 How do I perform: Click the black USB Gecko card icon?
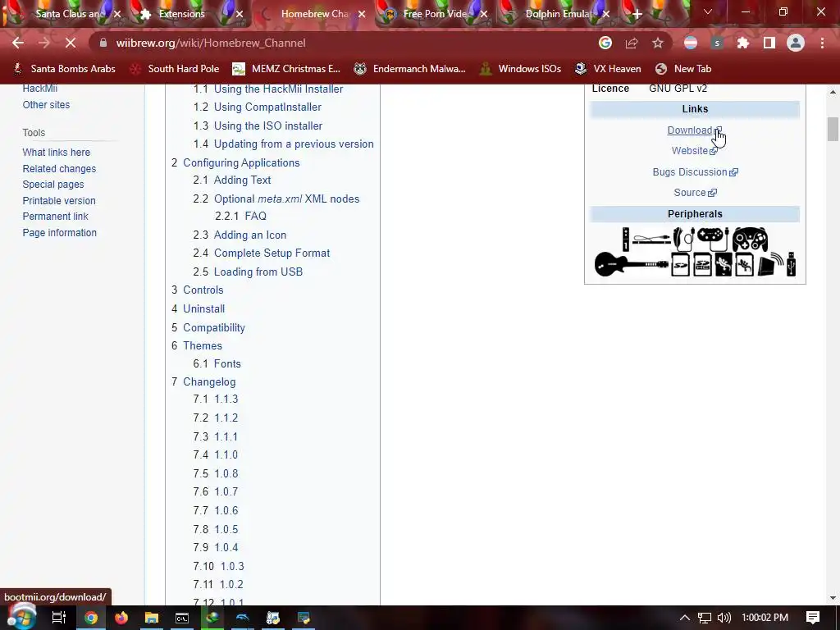point(724,265)
